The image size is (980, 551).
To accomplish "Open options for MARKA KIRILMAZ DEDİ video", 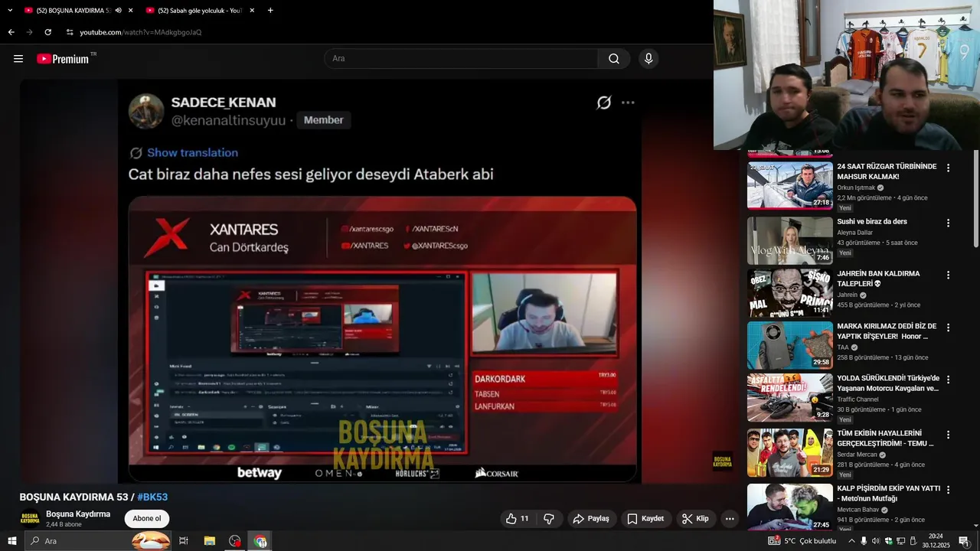I will (x=948, y=328).
